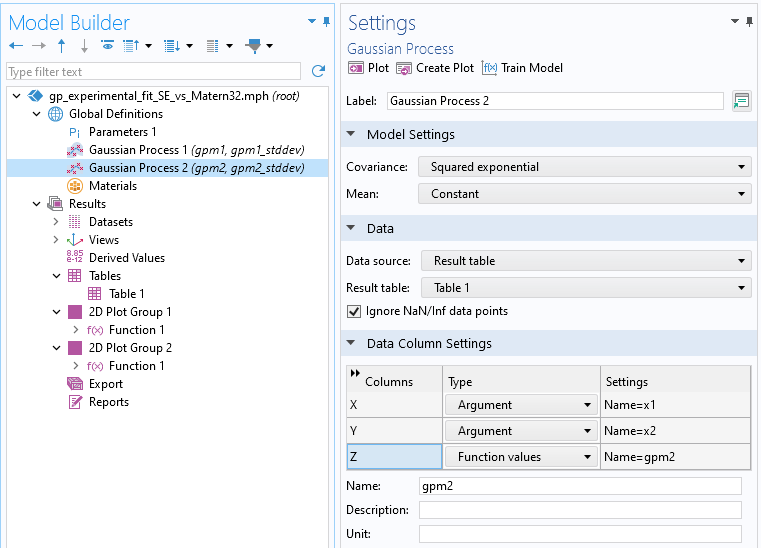Collapse the root model node
Screen dimensions: 761x548
click(17, 96)
